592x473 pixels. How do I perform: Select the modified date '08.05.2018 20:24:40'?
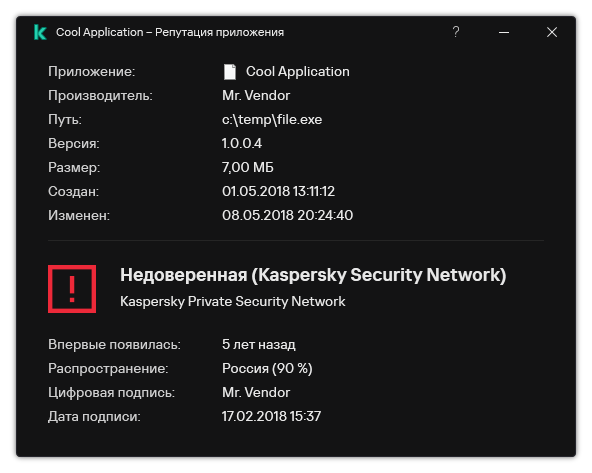point(287,216)
